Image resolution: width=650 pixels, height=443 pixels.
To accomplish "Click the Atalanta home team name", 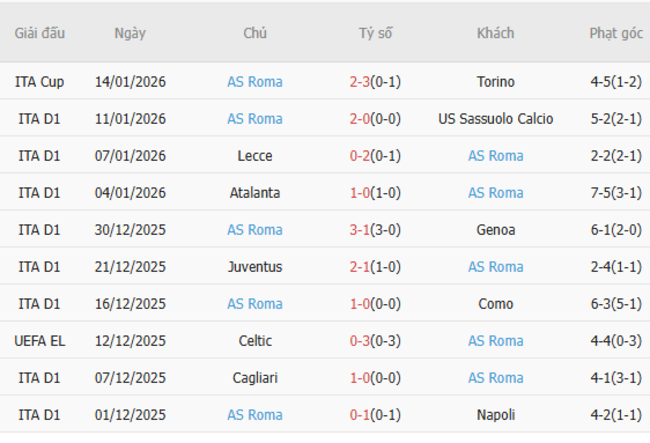I will [x=255, y=193].
